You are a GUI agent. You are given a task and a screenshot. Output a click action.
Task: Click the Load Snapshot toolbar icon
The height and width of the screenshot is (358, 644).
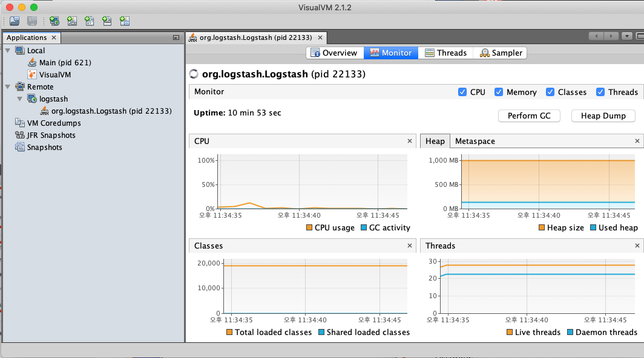[x=15, y=21]
